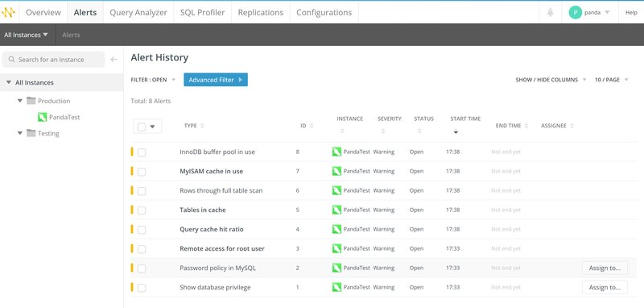
Task: Click the instance icon in Tables in cache row
Action: tap(336, 210)
